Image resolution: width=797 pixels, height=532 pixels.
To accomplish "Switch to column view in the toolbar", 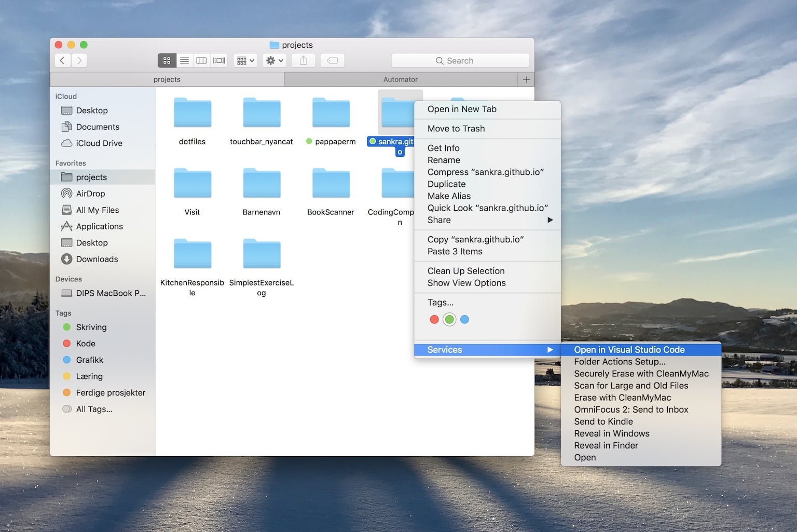I will tap(201, 60).
